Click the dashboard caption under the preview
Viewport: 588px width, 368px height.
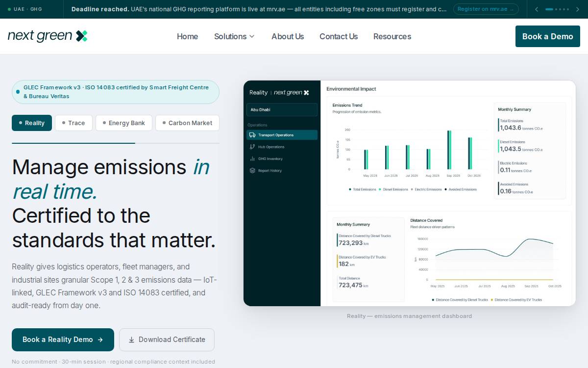[409, 316]
